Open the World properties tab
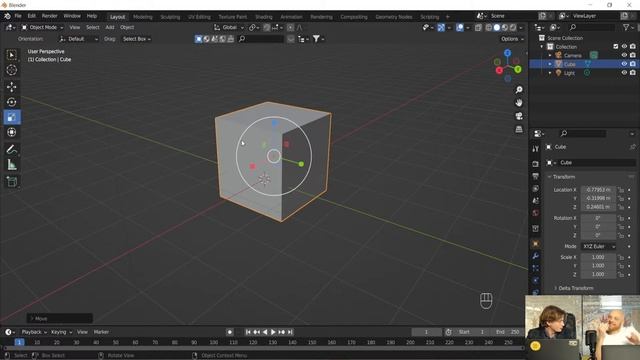Screen dimensions: 640x360 (536, 213)
